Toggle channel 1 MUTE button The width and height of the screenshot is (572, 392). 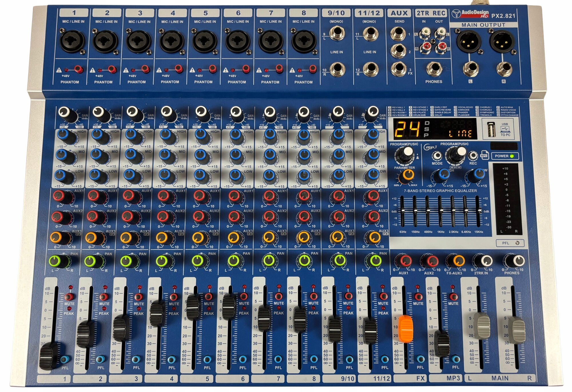[69, 297]
